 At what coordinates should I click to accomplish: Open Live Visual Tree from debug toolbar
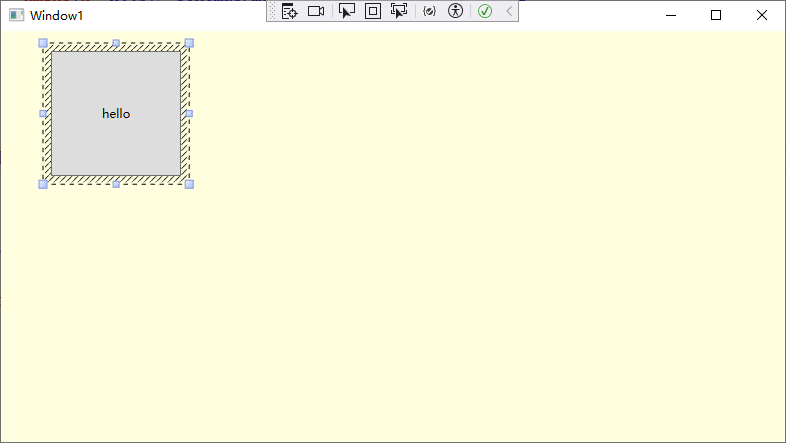click(x=289, y=11)
